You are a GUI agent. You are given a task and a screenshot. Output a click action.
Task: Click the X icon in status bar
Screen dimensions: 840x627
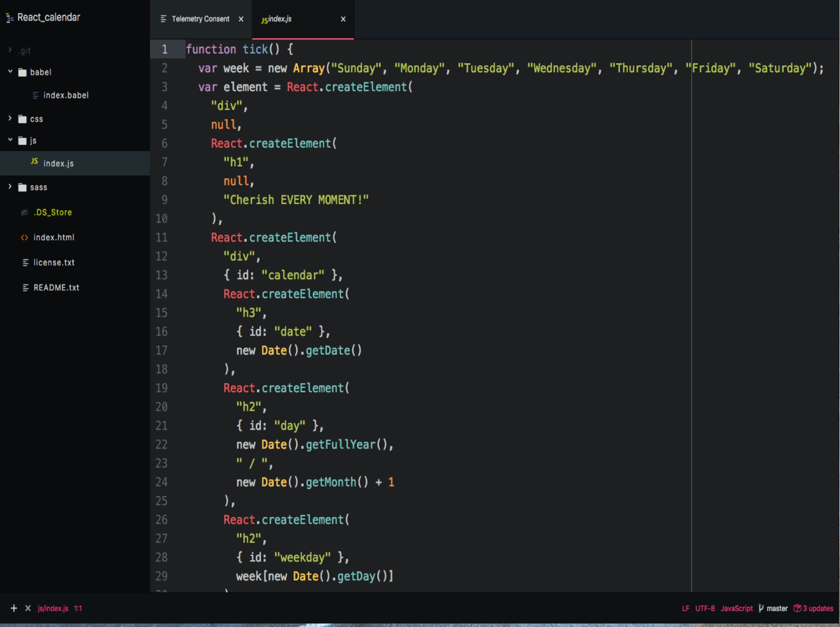click(28, 608)
